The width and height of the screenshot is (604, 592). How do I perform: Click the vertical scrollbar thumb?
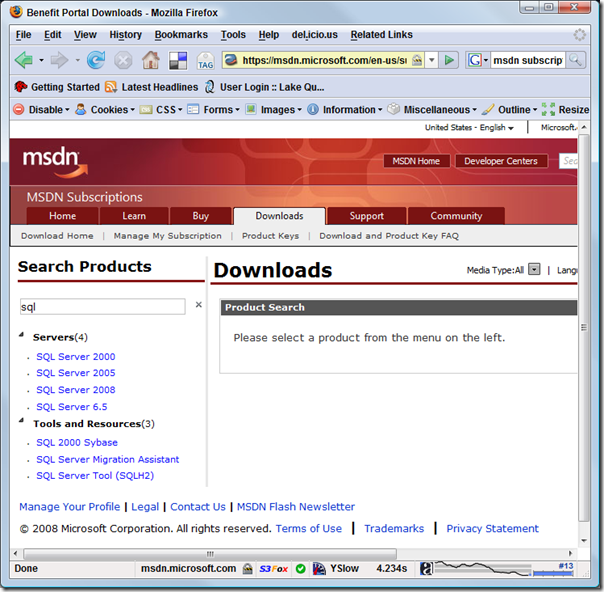point(584,327)
